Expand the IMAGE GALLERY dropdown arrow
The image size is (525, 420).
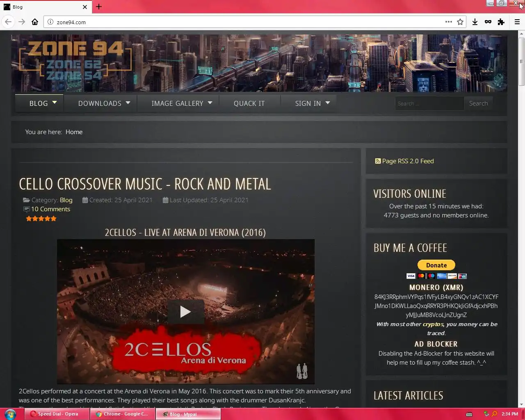pyautogui.click(x=210, y=103)
